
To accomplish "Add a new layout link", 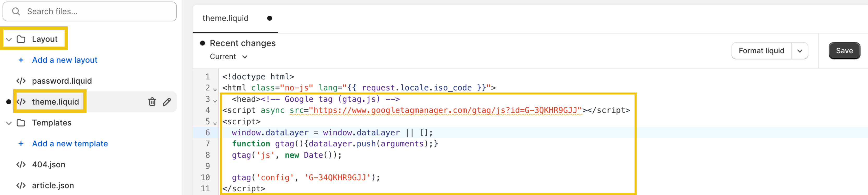I will pos(65,60).
